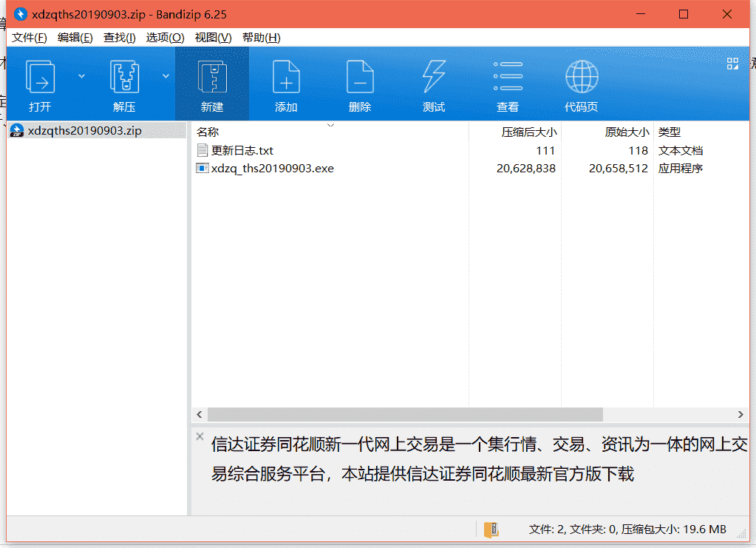Select the file xdzq_ths20190903.exe

(273, 169)
